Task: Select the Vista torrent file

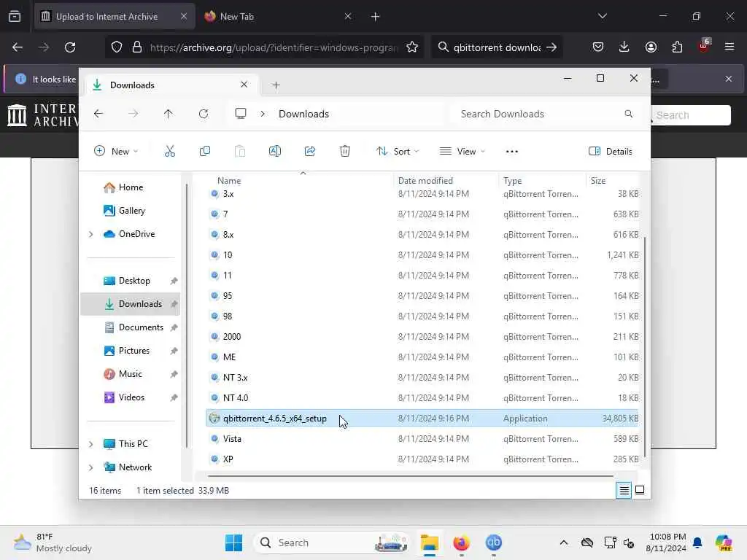Action: [x=422, y=439]
